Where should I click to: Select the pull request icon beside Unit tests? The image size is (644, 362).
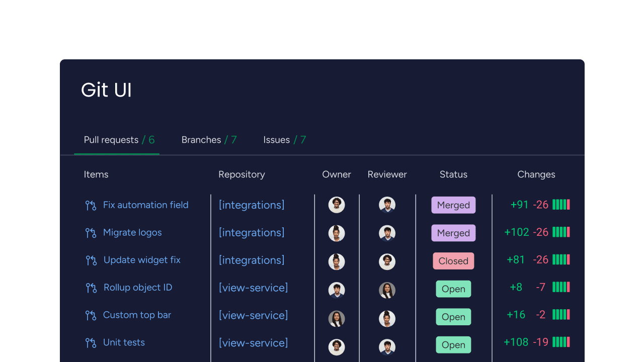point(91,342)
